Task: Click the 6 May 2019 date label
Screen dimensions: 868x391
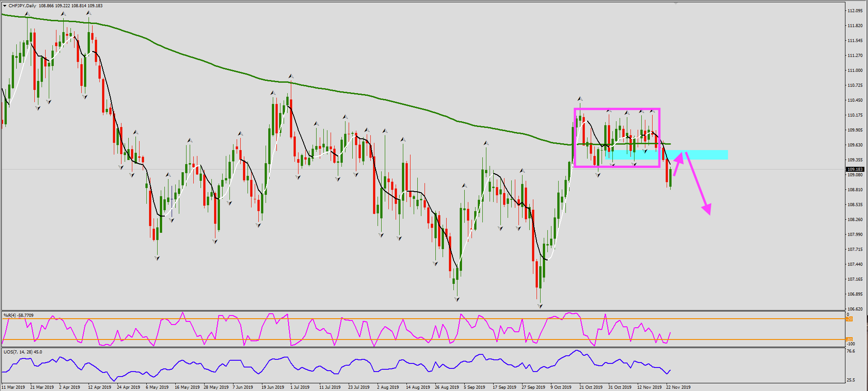Action: point(157,387)
